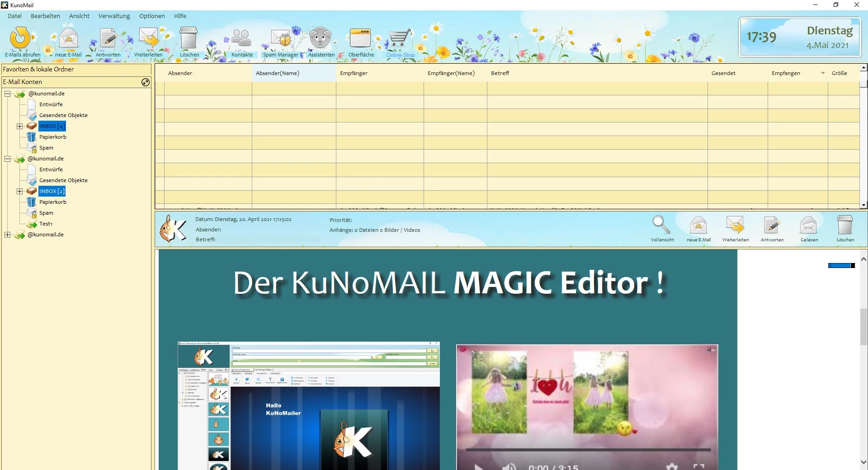
Task: Click the message list scroll-down arrow
Action: 863,205
